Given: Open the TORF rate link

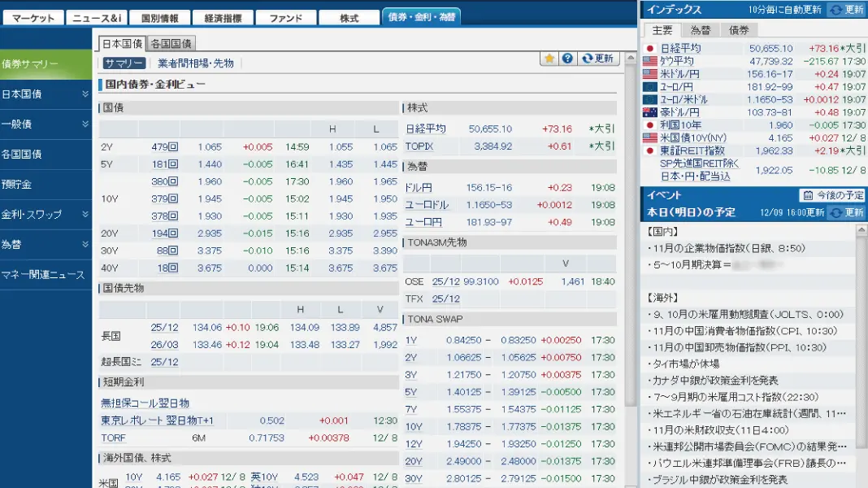Looking at the screenshot, I should click(114, 438).
